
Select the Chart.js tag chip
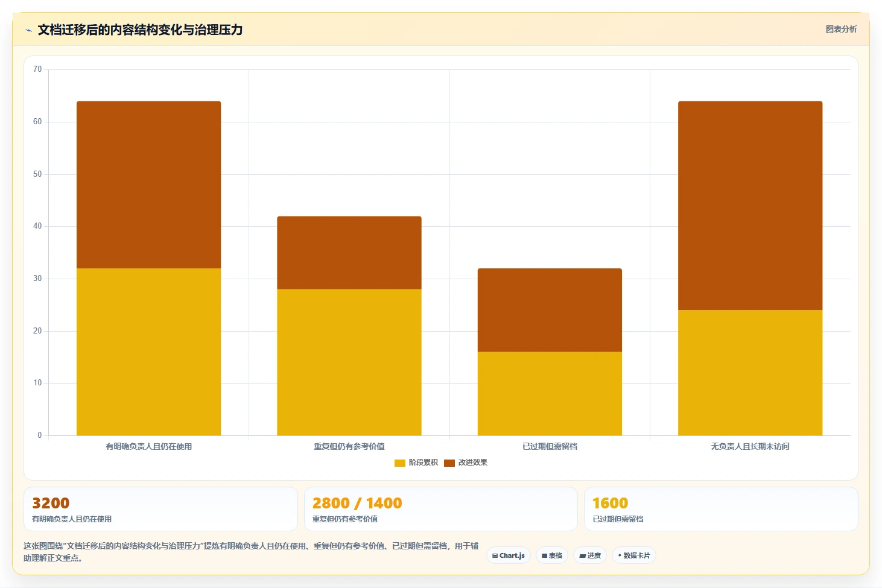point(509,555)
